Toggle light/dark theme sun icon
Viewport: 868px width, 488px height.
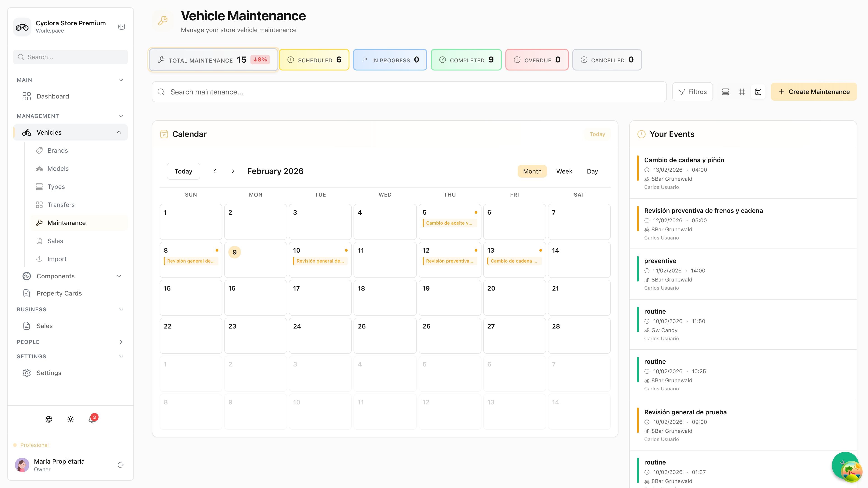click(71, 419)
